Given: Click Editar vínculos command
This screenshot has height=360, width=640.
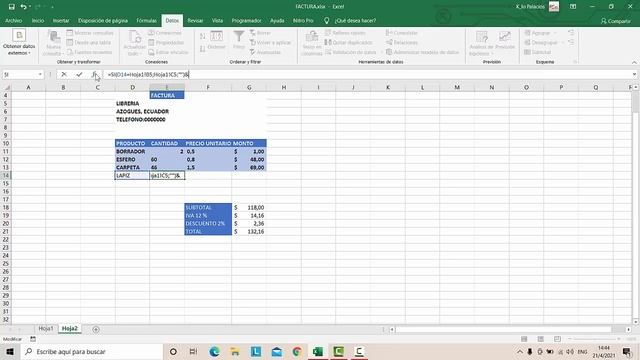Looking at the screenshot, I should [x=168, y=52].
